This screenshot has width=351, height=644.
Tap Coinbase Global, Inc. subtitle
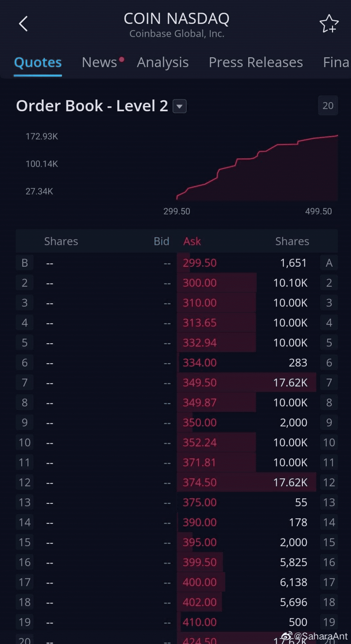[177, 34]
